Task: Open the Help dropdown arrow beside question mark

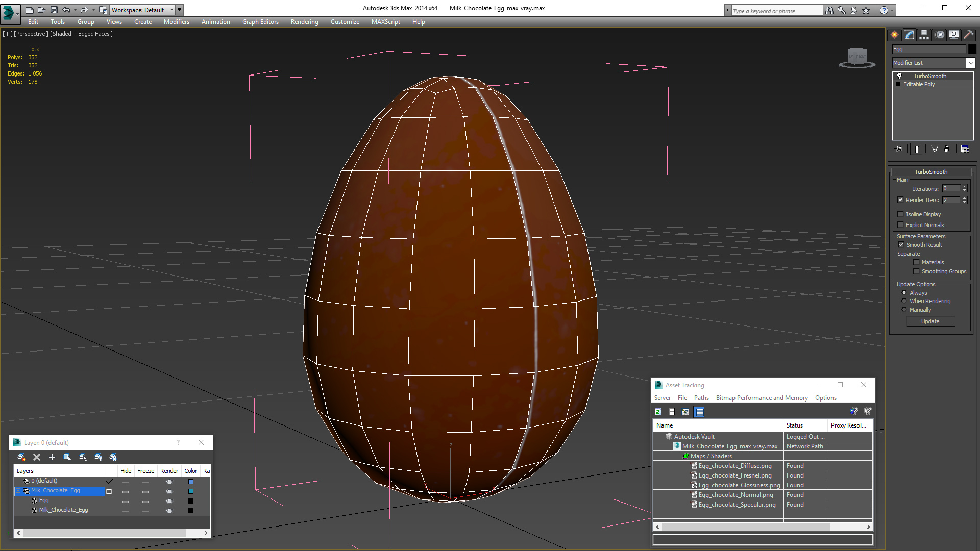Action: click(x=892, y=10)
